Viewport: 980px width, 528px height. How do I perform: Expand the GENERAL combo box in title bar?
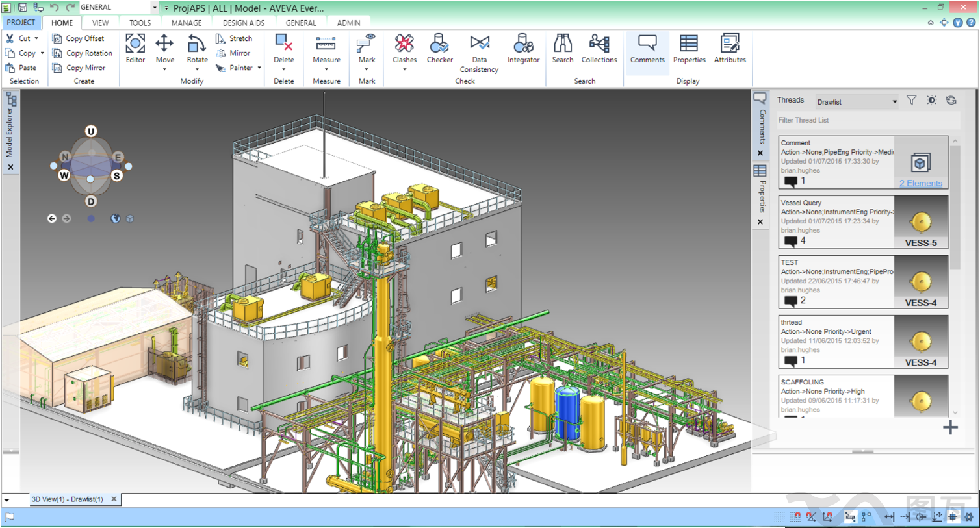[x=155, y=8]
